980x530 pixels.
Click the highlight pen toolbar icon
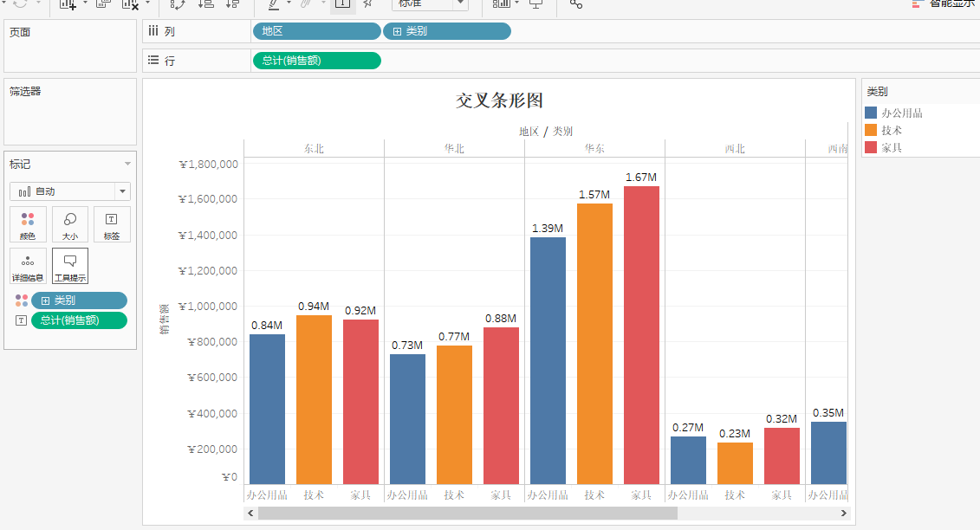pos(274,4)
